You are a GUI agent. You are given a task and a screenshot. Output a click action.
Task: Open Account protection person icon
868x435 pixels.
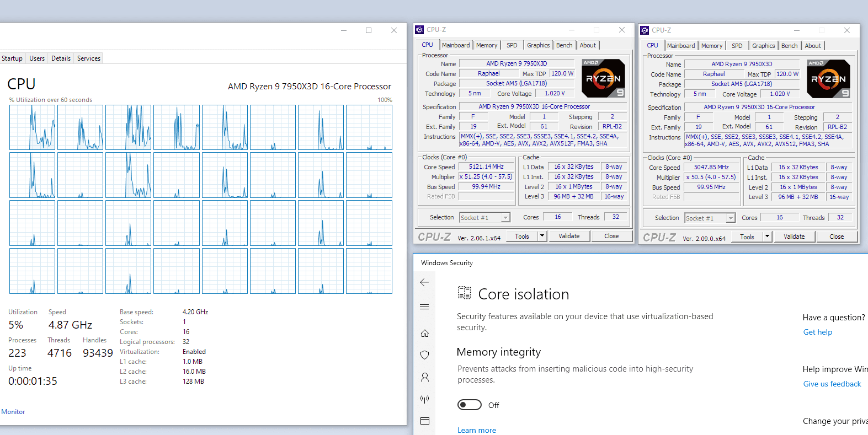pyautogui.click(x=425, y=377)
